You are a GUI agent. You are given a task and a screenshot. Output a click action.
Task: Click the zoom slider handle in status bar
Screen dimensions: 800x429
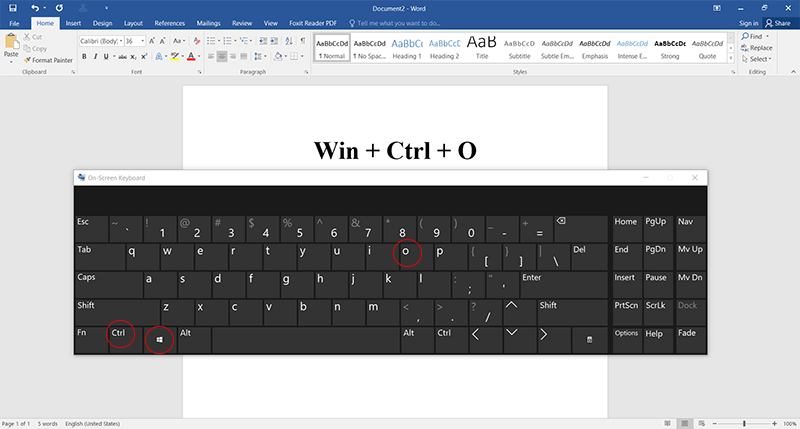744,424
